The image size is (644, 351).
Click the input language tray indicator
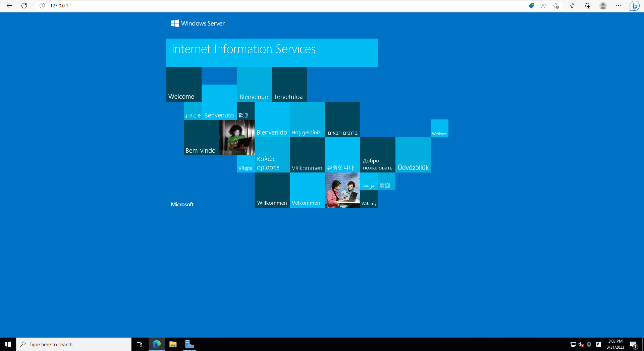[x=599, y=344]
